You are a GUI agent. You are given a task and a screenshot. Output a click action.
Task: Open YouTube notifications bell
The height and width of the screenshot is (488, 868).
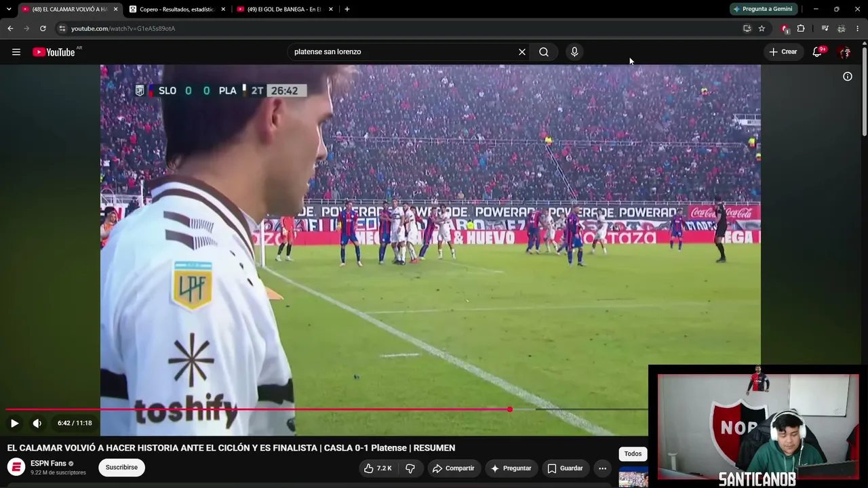pyautogui.click(x=818, y=52)
